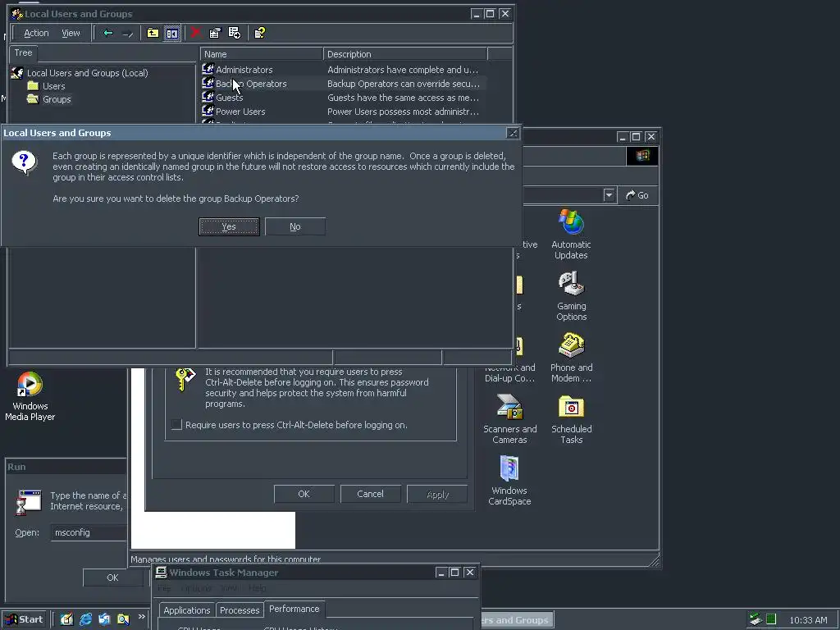Open the View menu
This screenshot has width=840, height=630.
tap(71, 33)
